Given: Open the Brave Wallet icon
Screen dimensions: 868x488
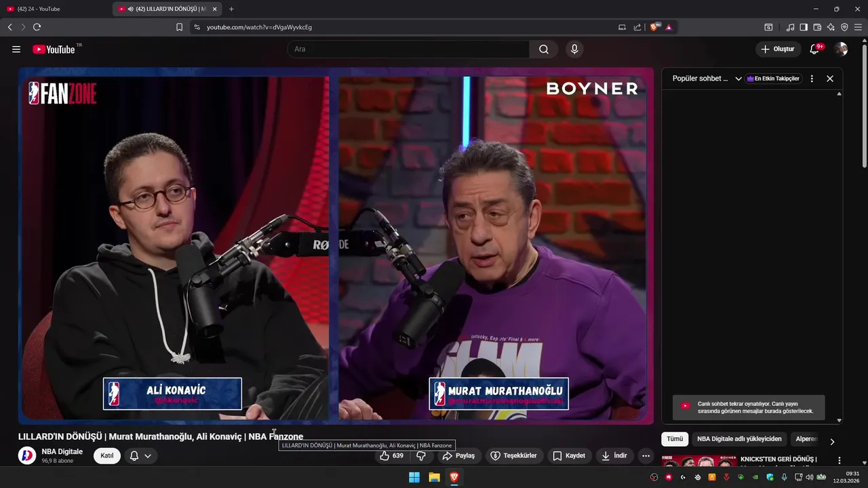Looking at the screenshot, I should [x=817, y=27].
